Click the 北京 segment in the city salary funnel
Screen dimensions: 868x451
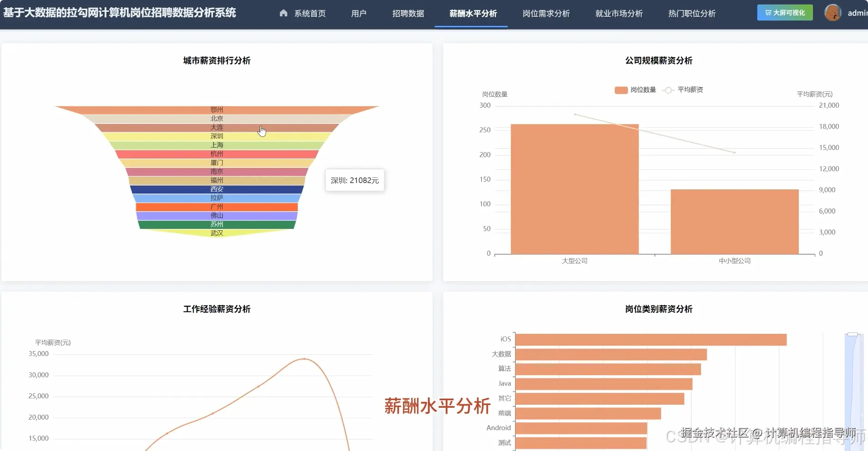tap(217, 118)
